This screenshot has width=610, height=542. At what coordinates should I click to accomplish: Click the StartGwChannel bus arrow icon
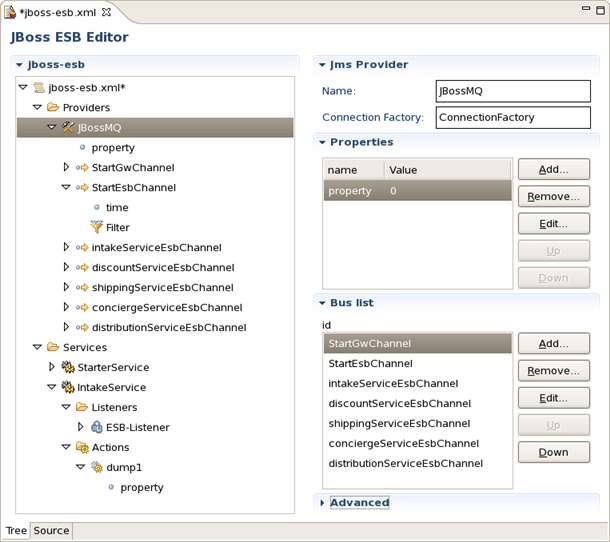pos(82,167)
